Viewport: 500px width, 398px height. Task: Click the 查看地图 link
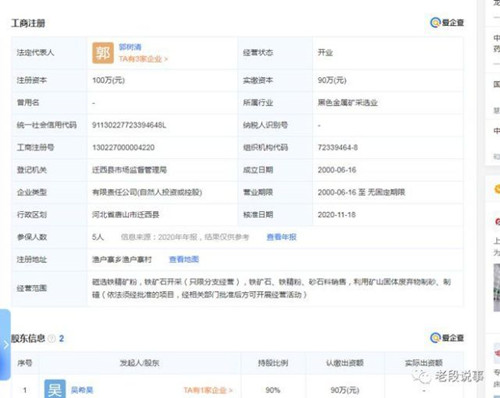[x=184, y=259]
